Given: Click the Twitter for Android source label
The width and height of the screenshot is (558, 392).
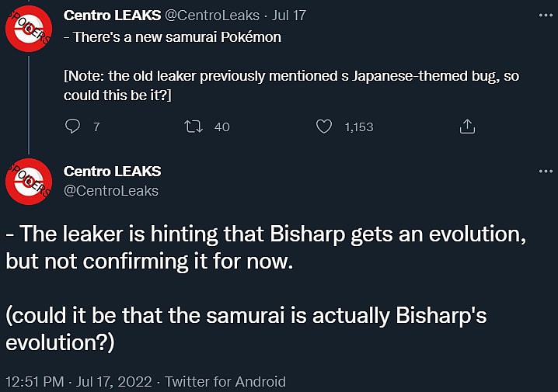Looking at the screenshot, I should click(x=225, y=382).
